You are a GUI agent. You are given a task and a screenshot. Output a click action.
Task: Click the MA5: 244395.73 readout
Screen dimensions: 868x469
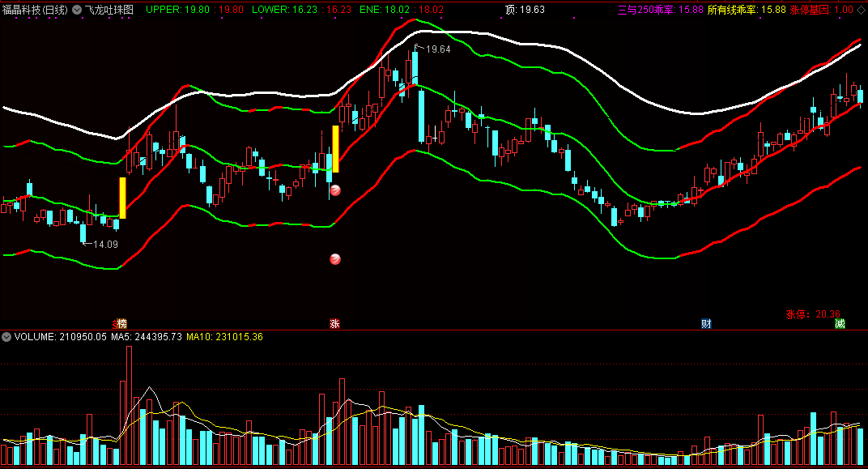coord(147,337)
